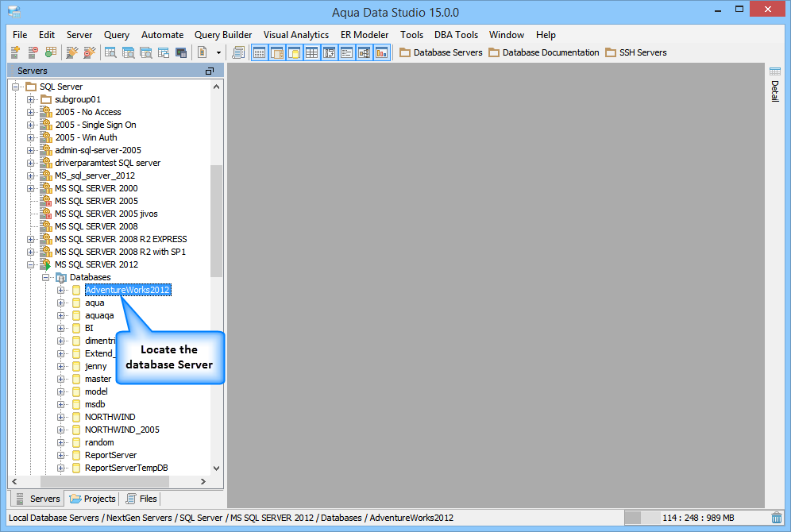The height and width of the screenshot is (532, 791).
Task: Click the folder icon of subgroup01
Action: [x=46, y=99]
